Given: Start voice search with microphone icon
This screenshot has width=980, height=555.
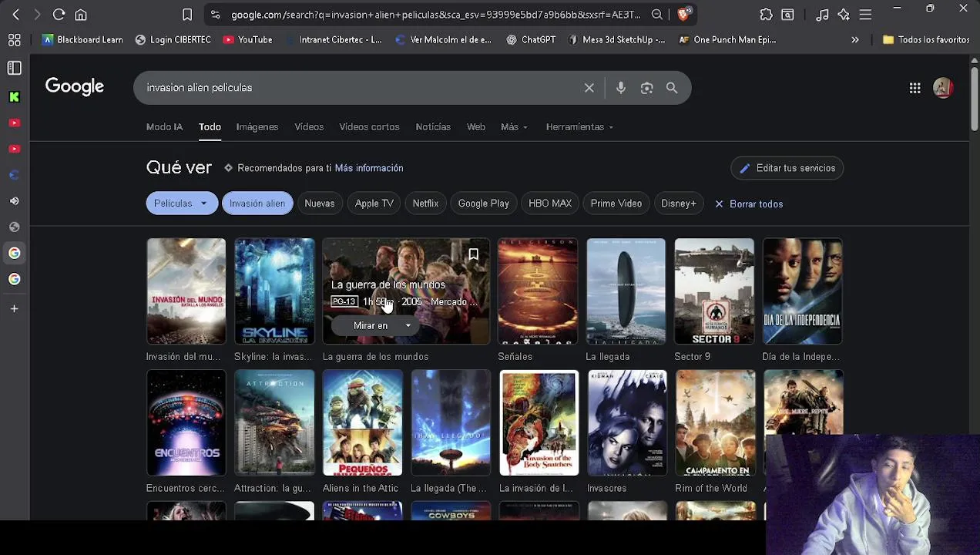Looking at the screenshot, I should [621, 88].
